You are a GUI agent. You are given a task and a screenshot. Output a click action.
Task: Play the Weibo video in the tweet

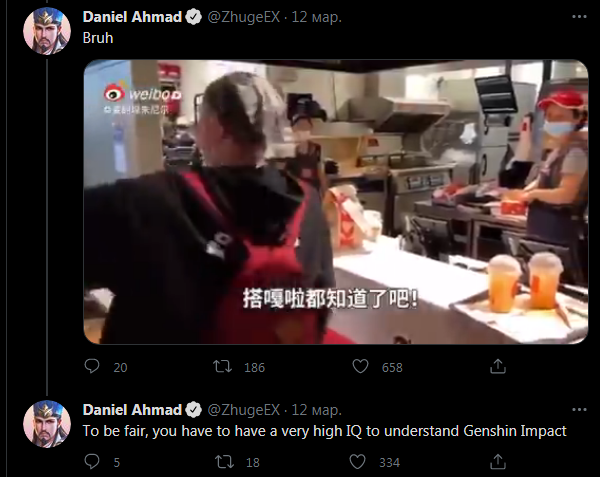point(336,202)
